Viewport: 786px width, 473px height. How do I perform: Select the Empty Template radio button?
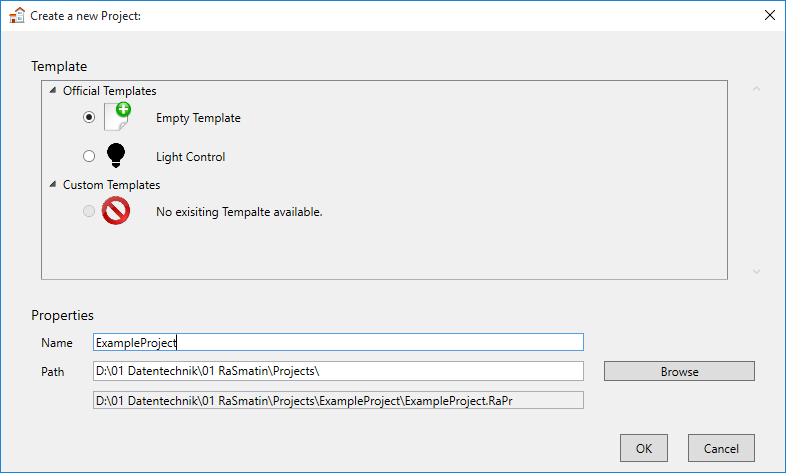click(x=89, y=117)
